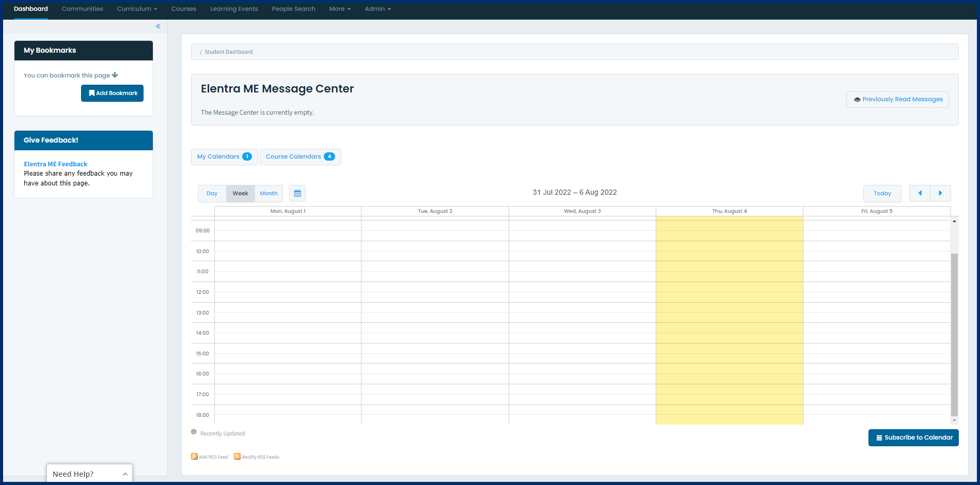The height and width of the screenshot is (485, 980).
Task: Switch calendar to Month view
Action: click(268, 193)
